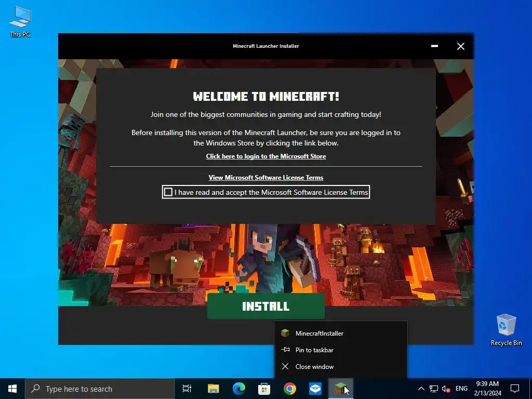Select the Recycle Bin desktop icon
This screenshot has height=399, width=532.
tap(506, 330)
